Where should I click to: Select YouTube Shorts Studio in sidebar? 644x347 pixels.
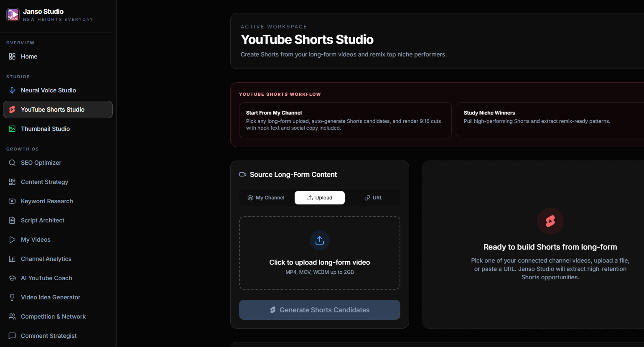click(x=58, y=110)
